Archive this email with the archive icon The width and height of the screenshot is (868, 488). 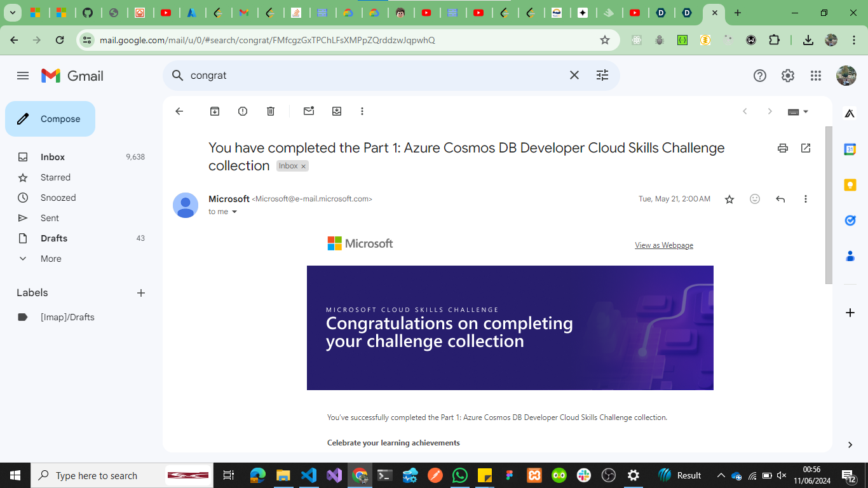tap(215, 111)
